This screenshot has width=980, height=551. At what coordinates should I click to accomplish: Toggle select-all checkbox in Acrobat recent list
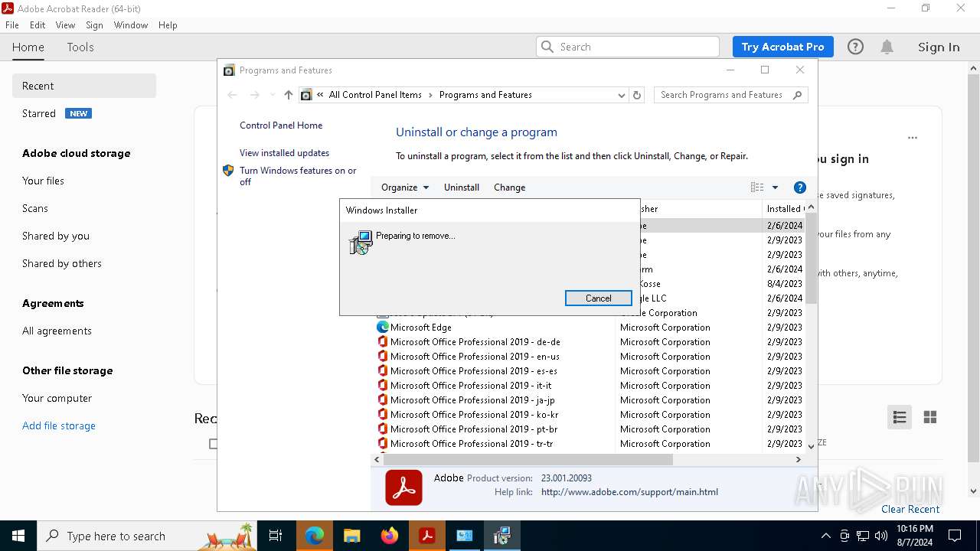coord(214,444)
